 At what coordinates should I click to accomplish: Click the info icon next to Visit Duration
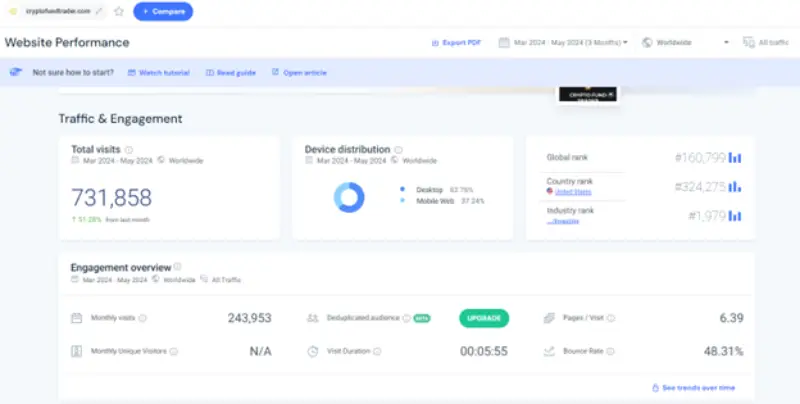(x=378, y=351)
